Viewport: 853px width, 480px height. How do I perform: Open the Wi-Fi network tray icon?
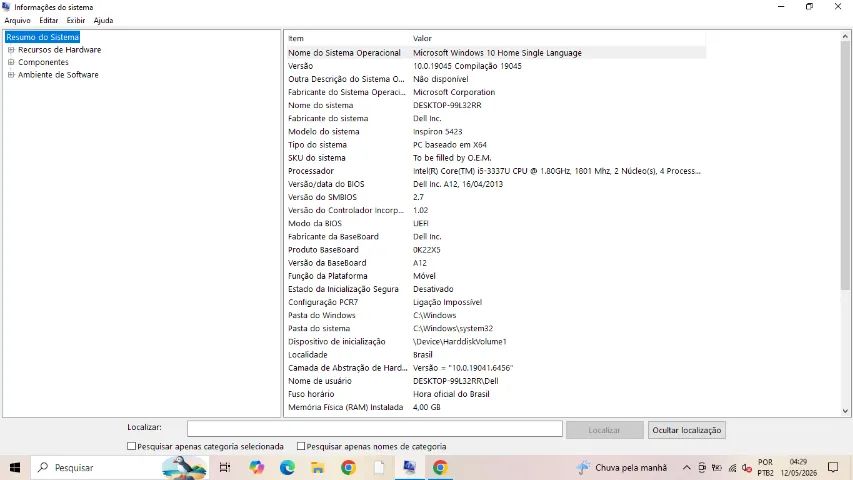point(732,467)
